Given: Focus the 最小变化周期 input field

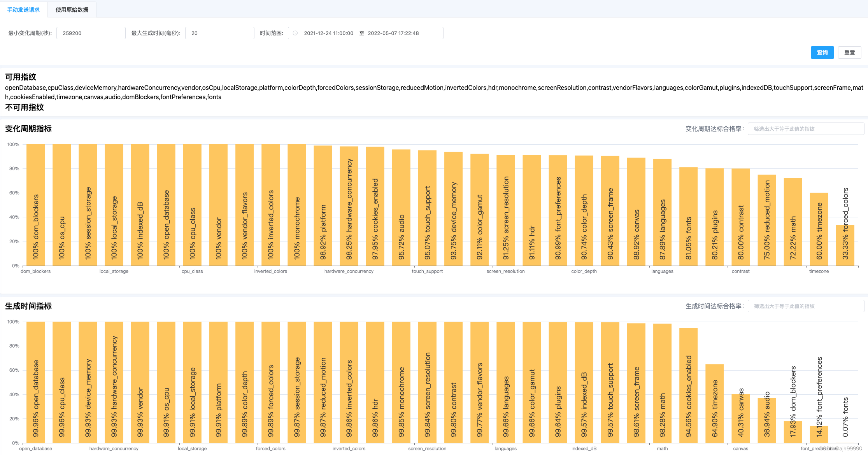Looking at the screenshot, I should pos(91,33).
